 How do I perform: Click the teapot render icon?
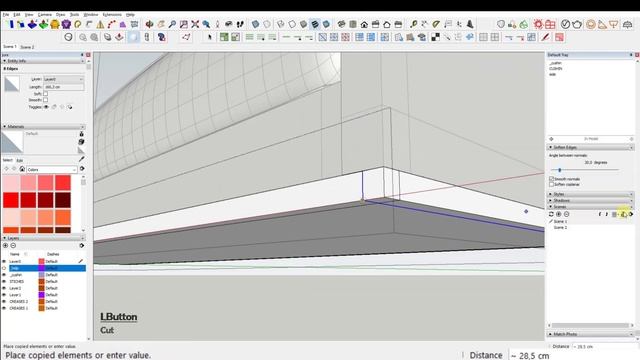577,24
